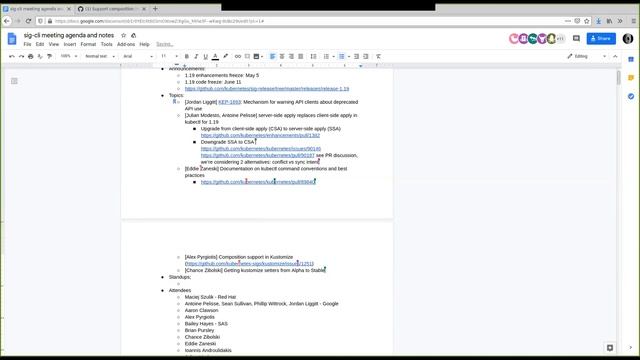This screenshot has width=640, height=360.
Task: Set right text alignment
Action: click(x=291, y=56)
